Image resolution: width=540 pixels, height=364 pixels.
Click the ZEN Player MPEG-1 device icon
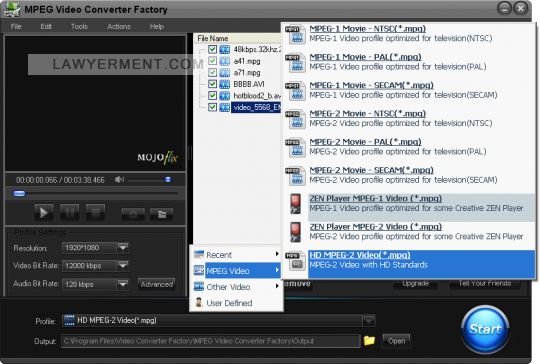(295, 204)
